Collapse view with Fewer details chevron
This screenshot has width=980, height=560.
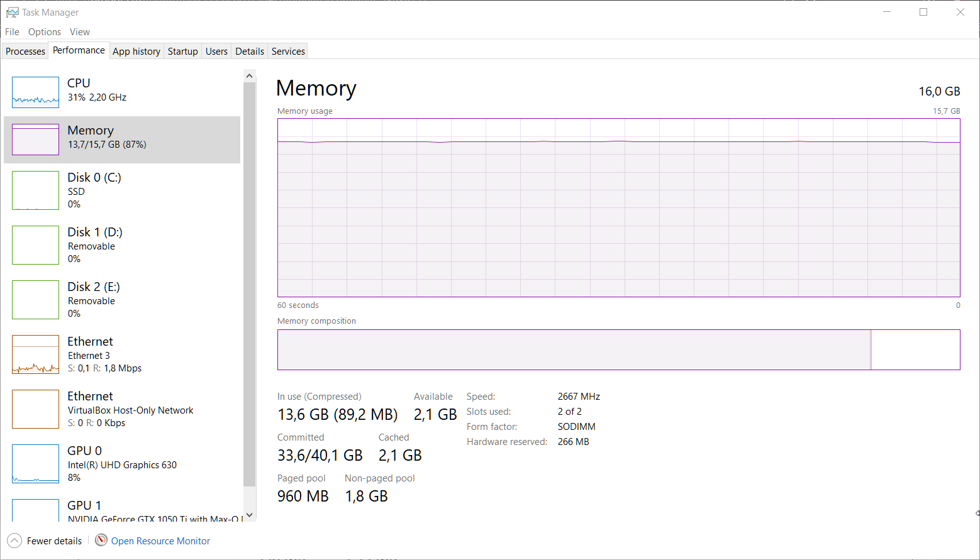click(x=14, y=541)
